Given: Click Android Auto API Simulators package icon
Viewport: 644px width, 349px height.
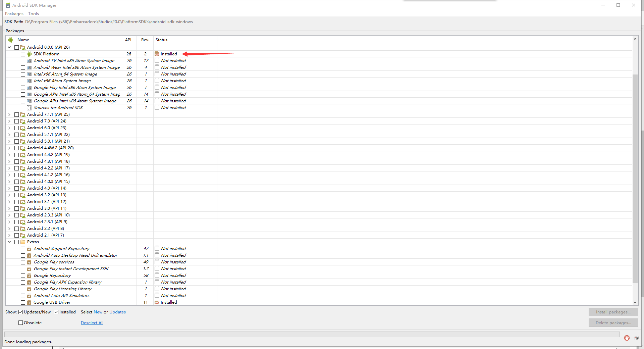Looking at the screenshot, I should [x=29, y=296].
